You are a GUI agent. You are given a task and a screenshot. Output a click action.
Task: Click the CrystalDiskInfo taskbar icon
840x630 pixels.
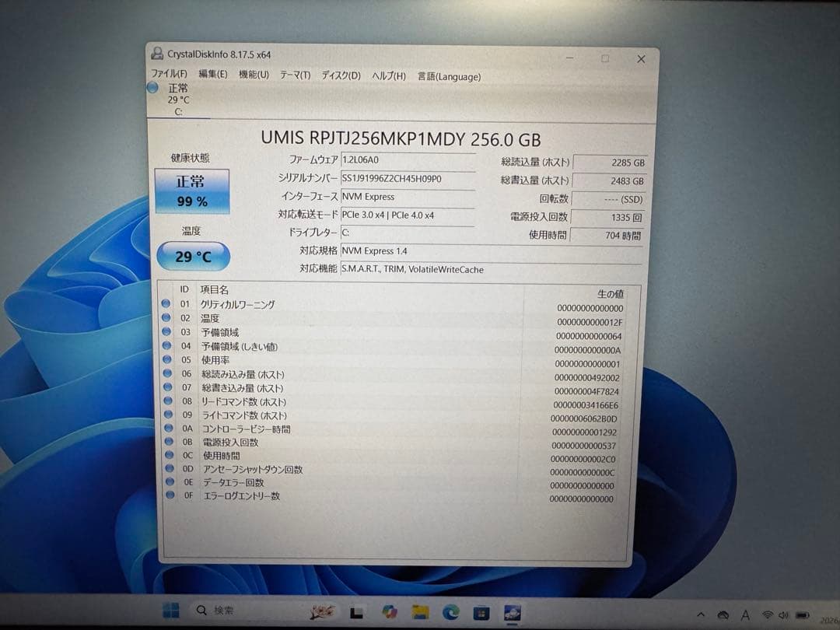tap(513, 612)
